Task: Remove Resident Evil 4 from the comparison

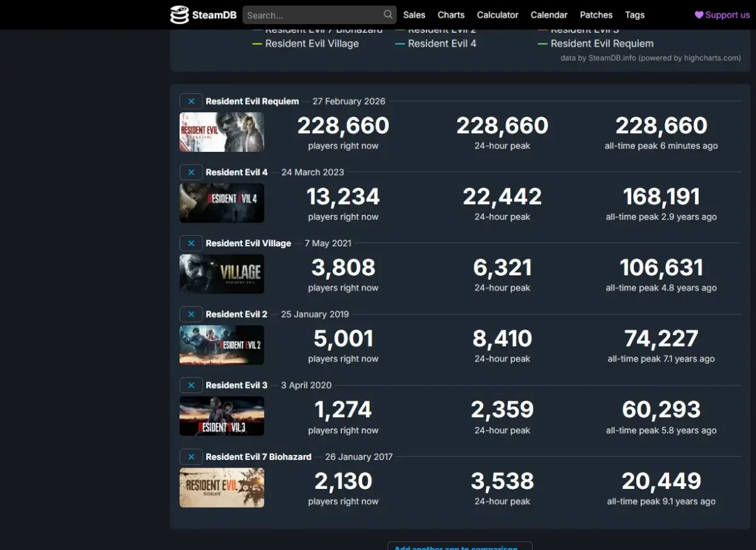Action: [x=190, y=172]
